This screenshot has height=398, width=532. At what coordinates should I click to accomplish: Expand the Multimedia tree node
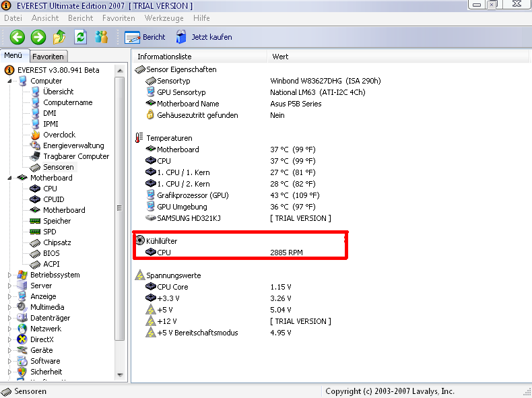[9, 307]
